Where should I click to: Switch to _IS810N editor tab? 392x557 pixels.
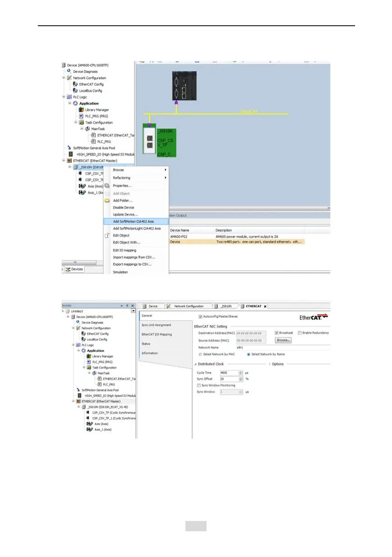226,306
